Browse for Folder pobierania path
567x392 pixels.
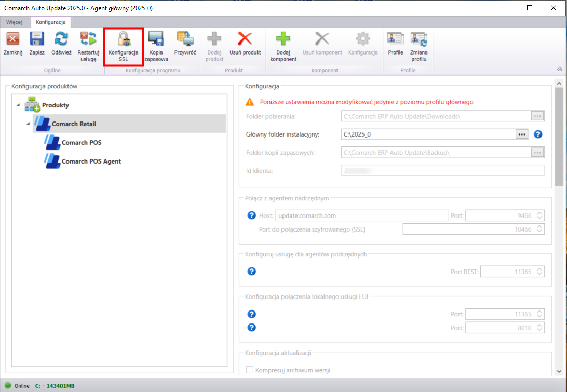pos(537,116)
